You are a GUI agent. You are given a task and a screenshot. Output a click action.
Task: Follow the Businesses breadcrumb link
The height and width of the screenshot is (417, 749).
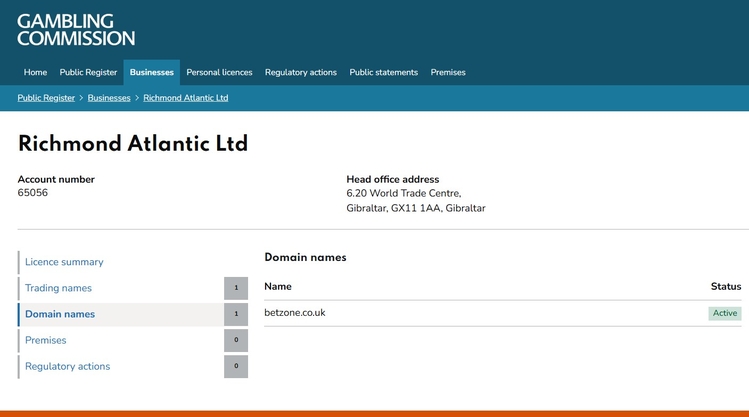click(109, 98)
